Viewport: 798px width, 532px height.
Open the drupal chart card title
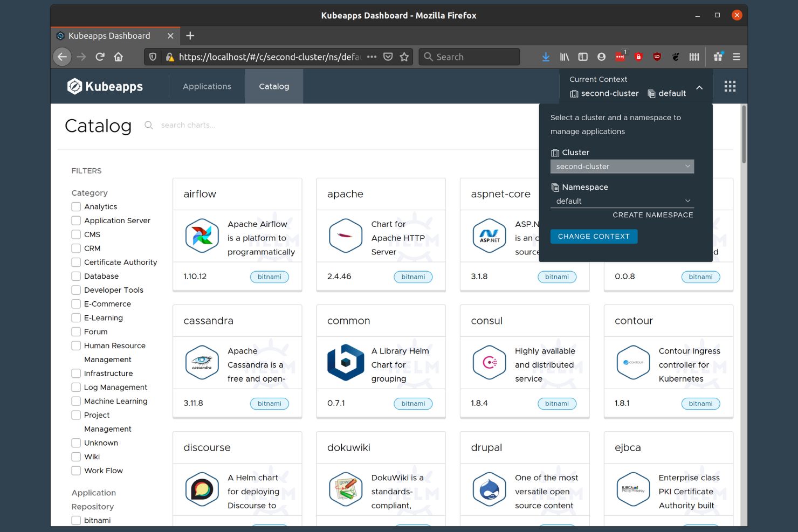tap(486, 447)
